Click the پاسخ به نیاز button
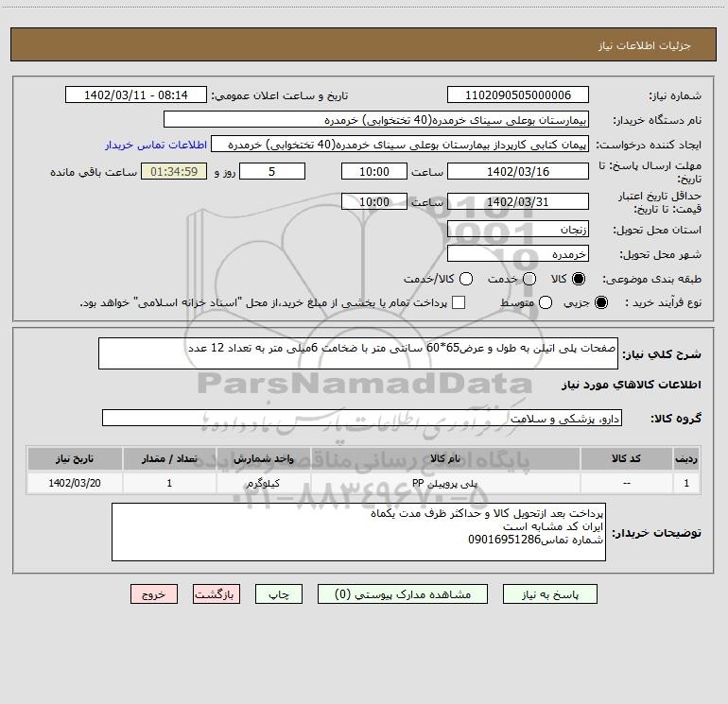728x704 pixels. pyautogui.click(x=549, y=594)
